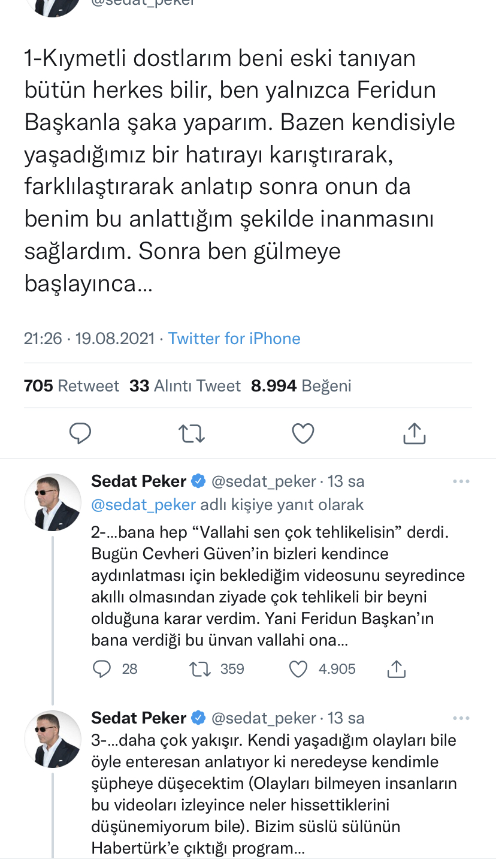Tap reply icon under the main tweet
Screen dimensions: 496x868
click(x=80, y=433)
